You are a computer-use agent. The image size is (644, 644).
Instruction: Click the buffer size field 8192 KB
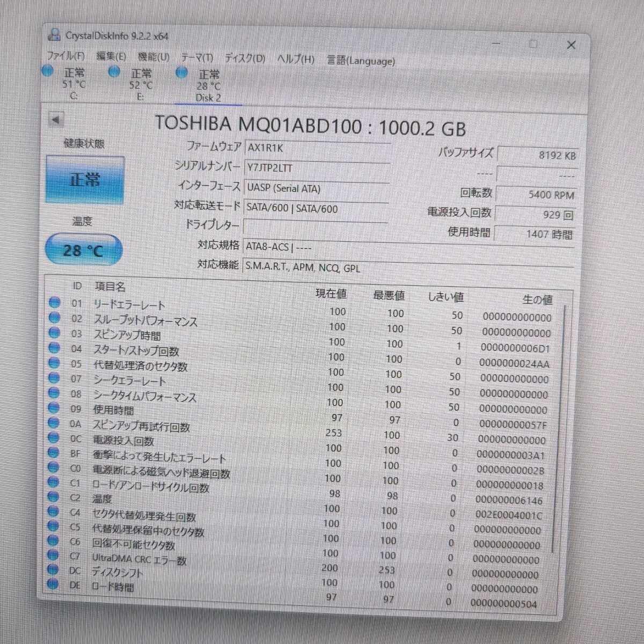[x=538, y=155]
